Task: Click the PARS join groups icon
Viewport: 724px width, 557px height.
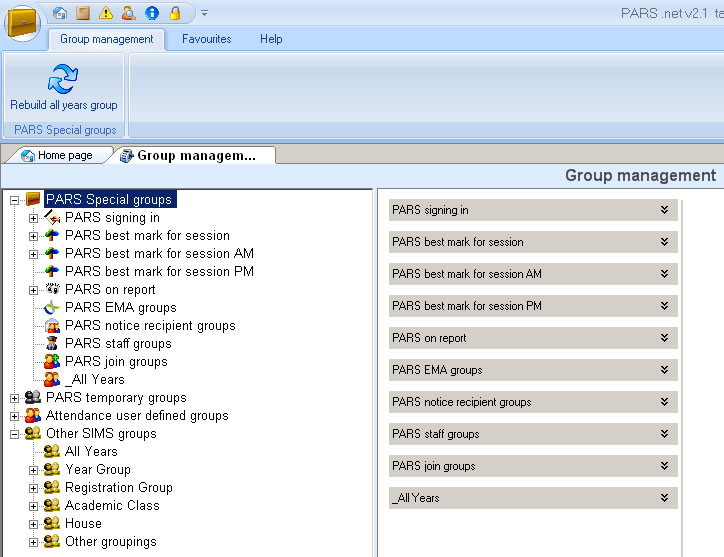Action: 52,361
